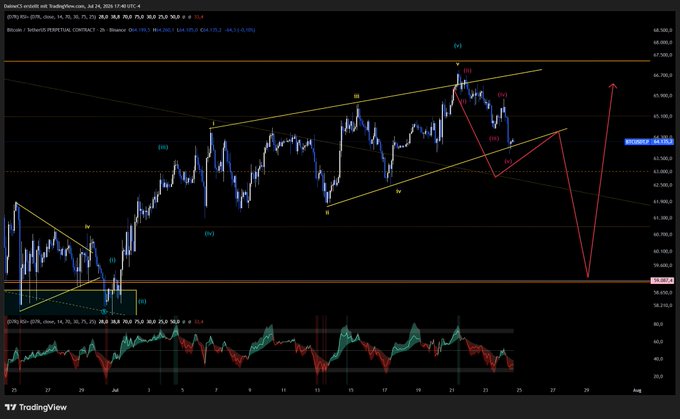Screen dimensions: 680x419
Task: Select the cyan (ii) wave label beside the teal box
Action: pos(142,301)
